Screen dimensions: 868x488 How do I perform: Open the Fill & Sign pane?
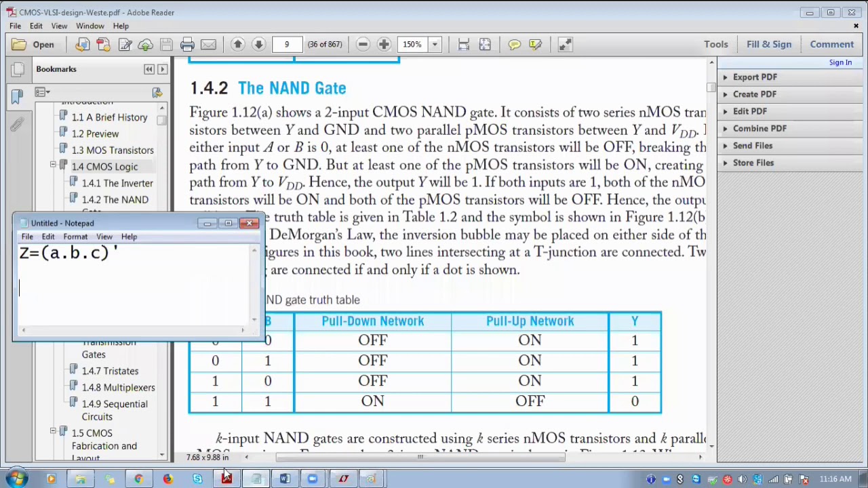point(769,44)
